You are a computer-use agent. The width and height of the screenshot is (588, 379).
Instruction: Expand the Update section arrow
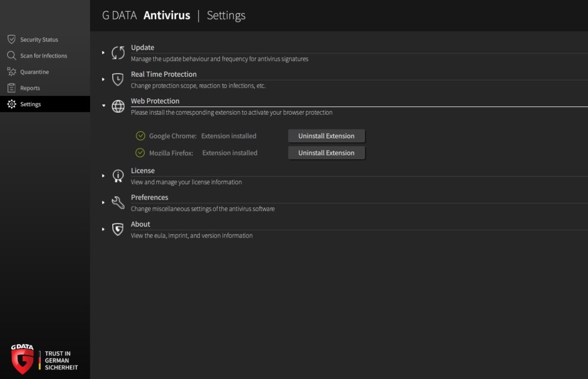point(103,52)
